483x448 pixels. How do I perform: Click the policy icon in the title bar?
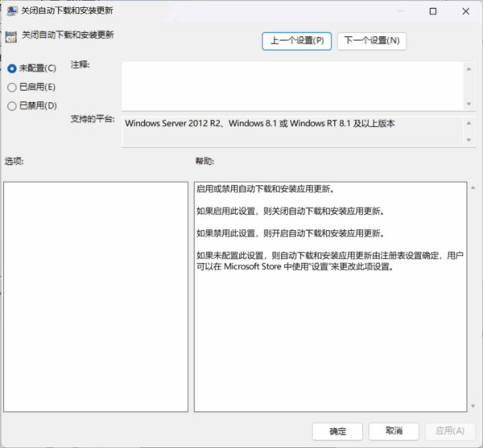13,11
